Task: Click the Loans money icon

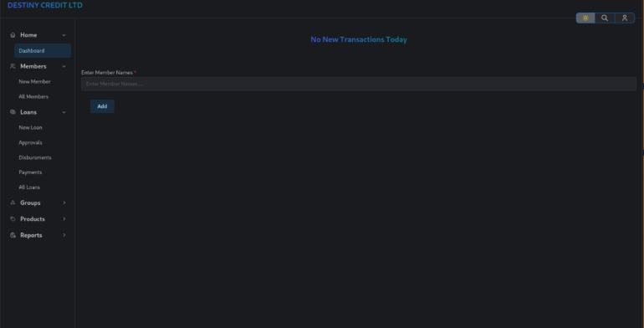Action: (x=13, y=112)
